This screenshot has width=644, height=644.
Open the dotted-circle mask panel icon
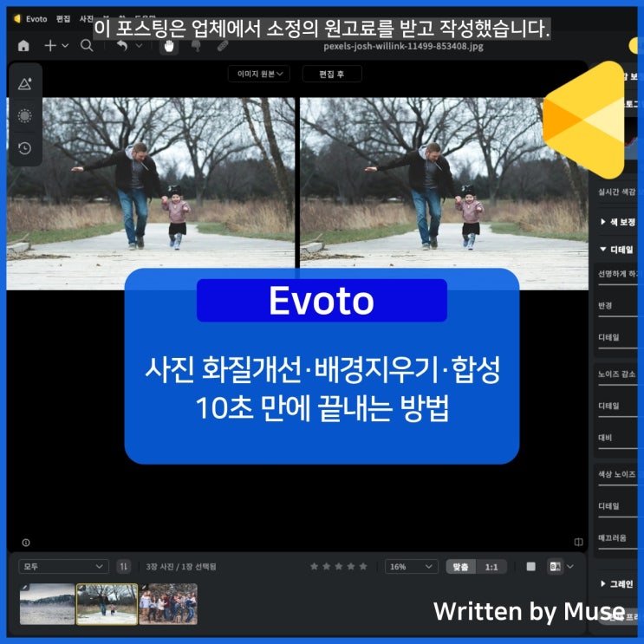tap(24, 116)
